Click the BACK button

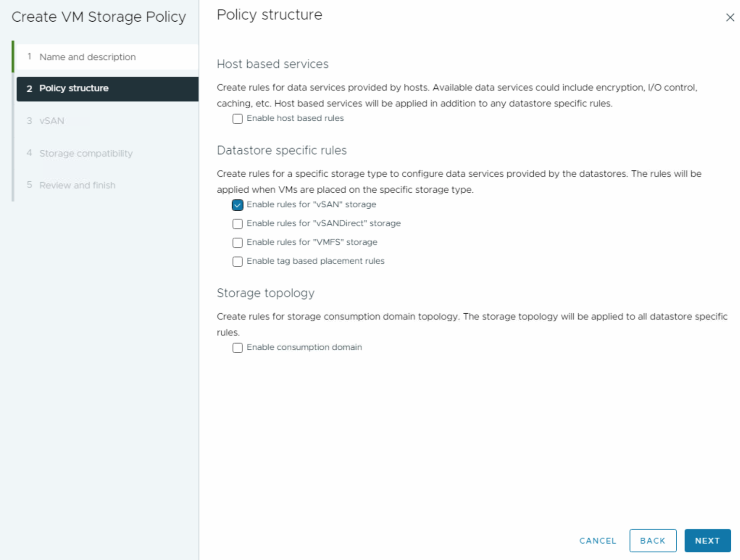tap(653, 540)
